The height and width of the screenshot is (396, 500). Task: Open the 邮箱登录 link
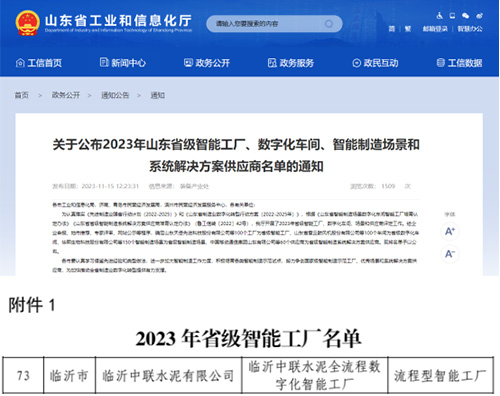tap(435, 29)
